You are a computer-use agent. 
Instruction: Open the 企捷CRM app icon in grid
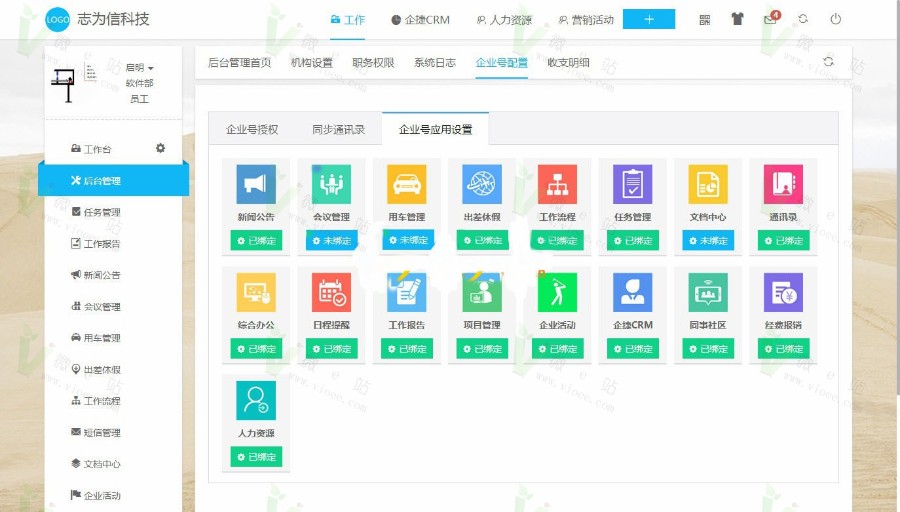click(x=633, y=292)
